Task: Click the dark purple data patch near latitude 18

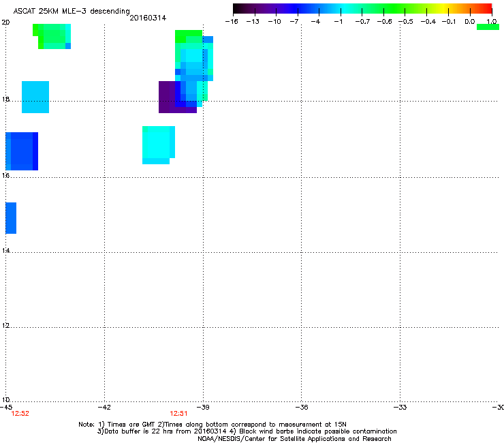Action: click(167, 97)
